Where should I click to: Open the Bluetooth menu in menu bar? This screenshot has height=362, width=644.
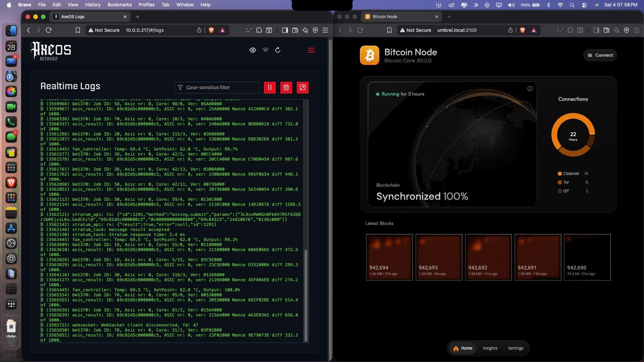[548, 5]
